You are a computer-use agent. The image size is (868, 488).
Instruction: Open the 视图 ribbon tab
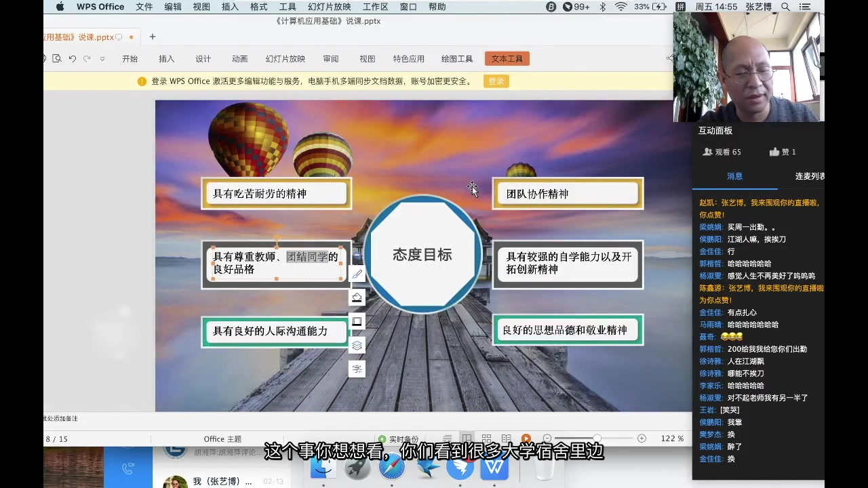pyautogui.click(x=368, y=59)
